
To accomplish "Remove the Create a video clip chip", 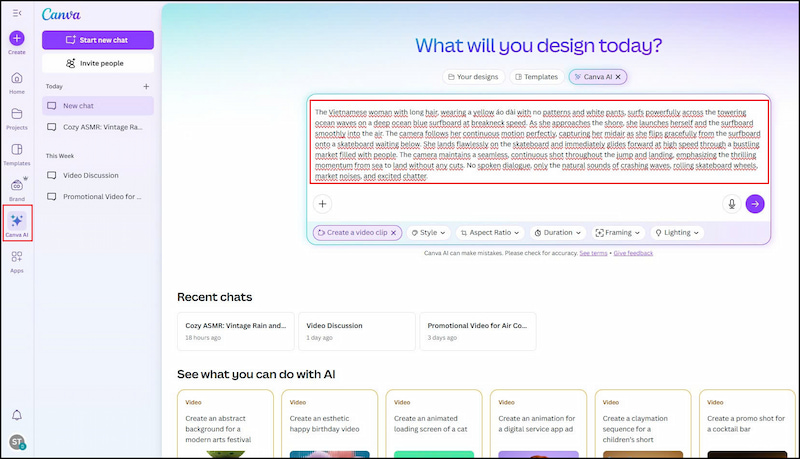I will tap(393, 233).
